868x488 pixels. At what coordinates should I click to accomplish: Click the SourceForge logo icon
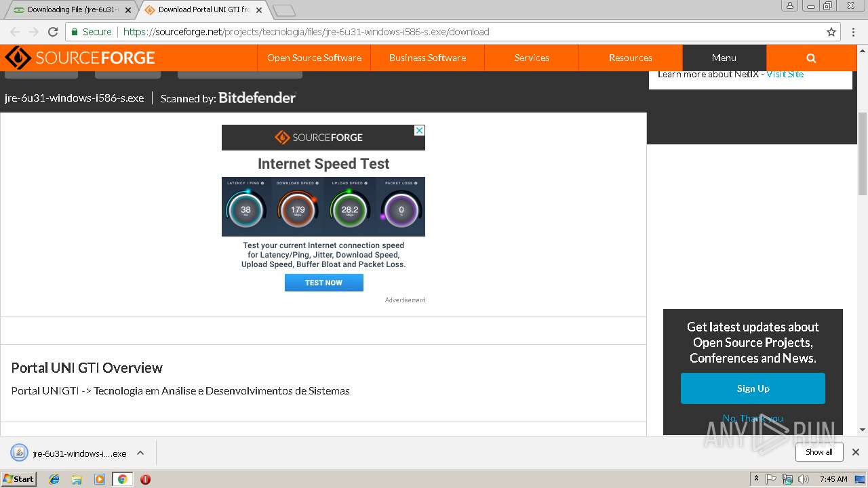18,58
